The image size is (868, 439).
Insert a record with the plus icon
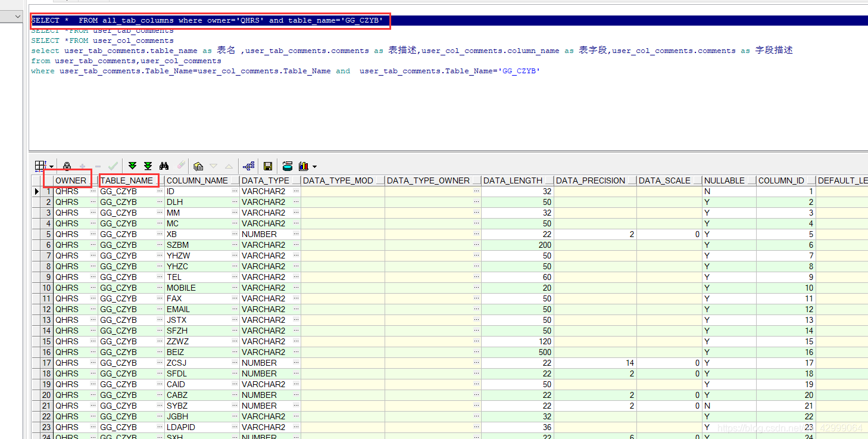(82, 166)
